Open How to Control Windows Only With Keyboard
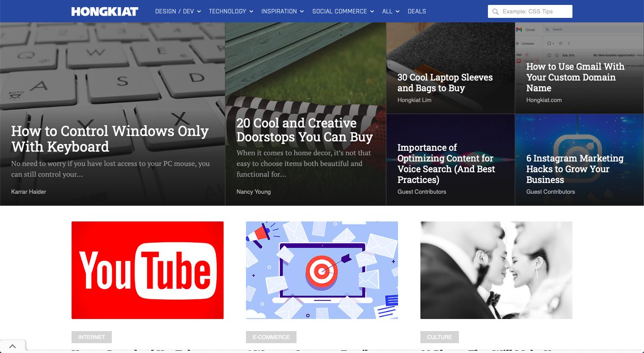644x353 pixels. (x=110, y=139)
